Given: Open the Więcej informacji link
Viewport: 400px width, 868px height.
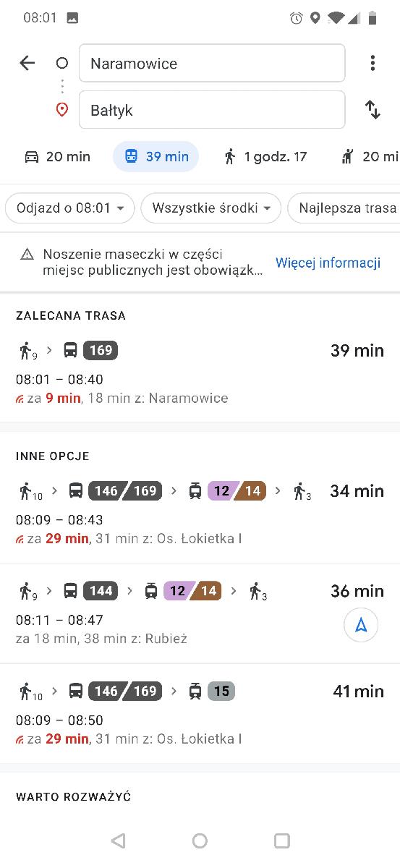Looking at the screenshot, I should tap(328, 263).
